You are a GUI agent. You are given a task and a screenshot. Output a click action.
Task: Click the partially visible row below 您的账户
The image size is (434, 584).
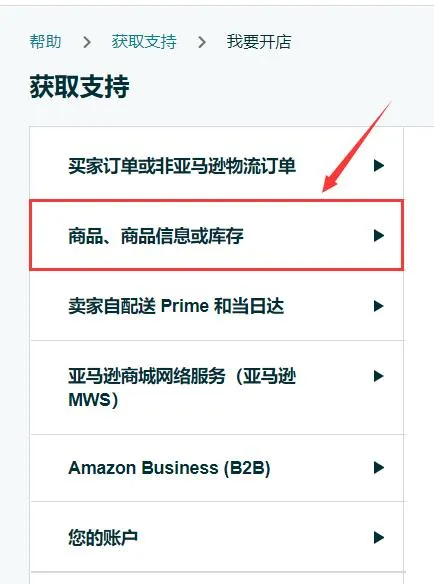tap(216, 578)
